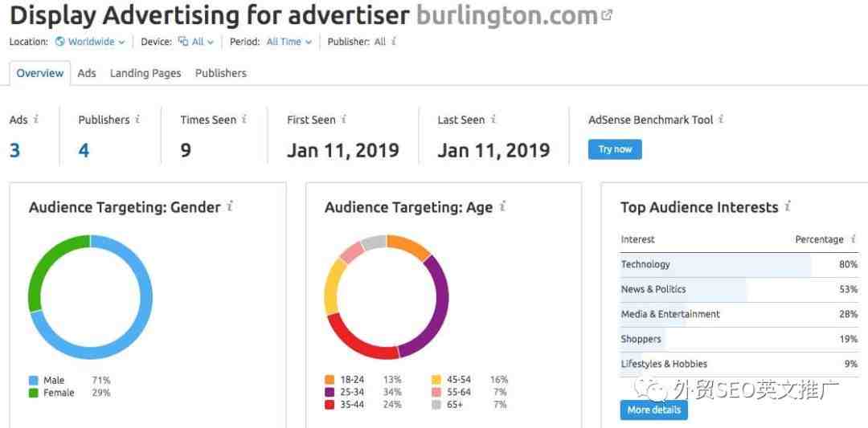
Task: Open external link icon beside burlington.com
Action: [x=607, y=16]
